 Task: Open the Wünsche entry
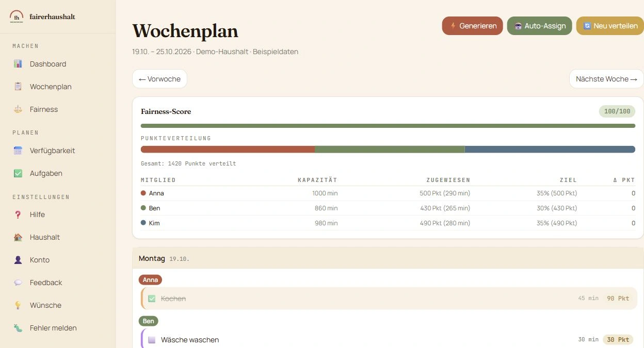point(57,305)
